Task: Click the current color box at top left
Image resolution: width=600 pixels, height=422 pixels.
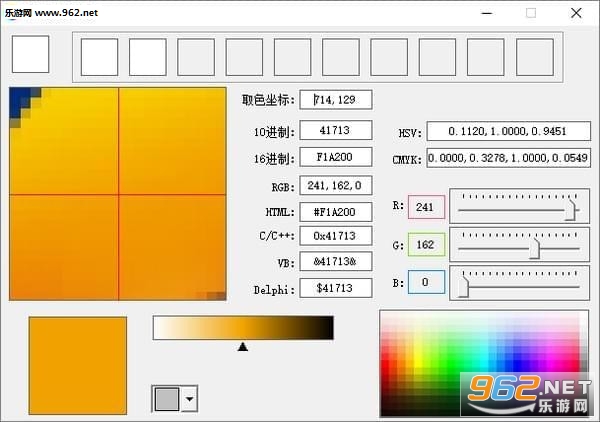Action: point(31,54)
